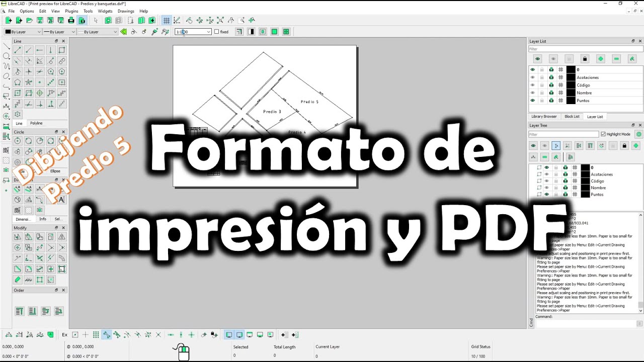Viewport: 644px width, 362px height.
Task: Open the color By Layer dropdown
Action: (23, 32)
